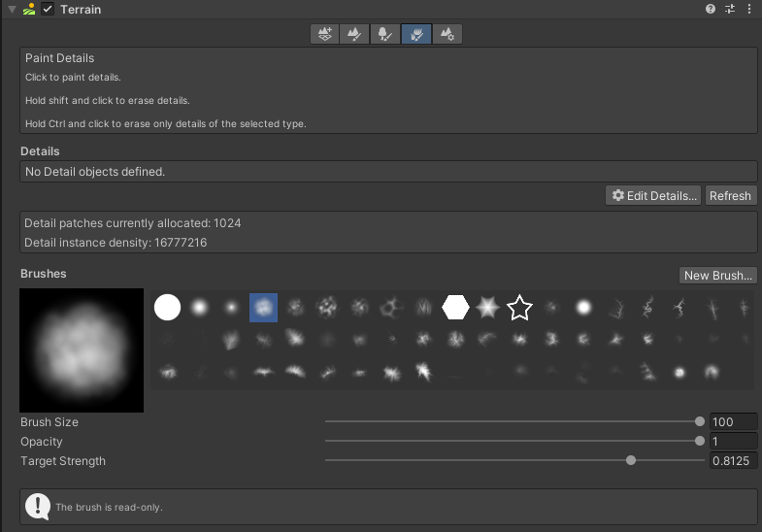The width and height of the screenshot is (762, 532).
Task: Choose the ring-cell pattern brush
Action: pos(391,308)
